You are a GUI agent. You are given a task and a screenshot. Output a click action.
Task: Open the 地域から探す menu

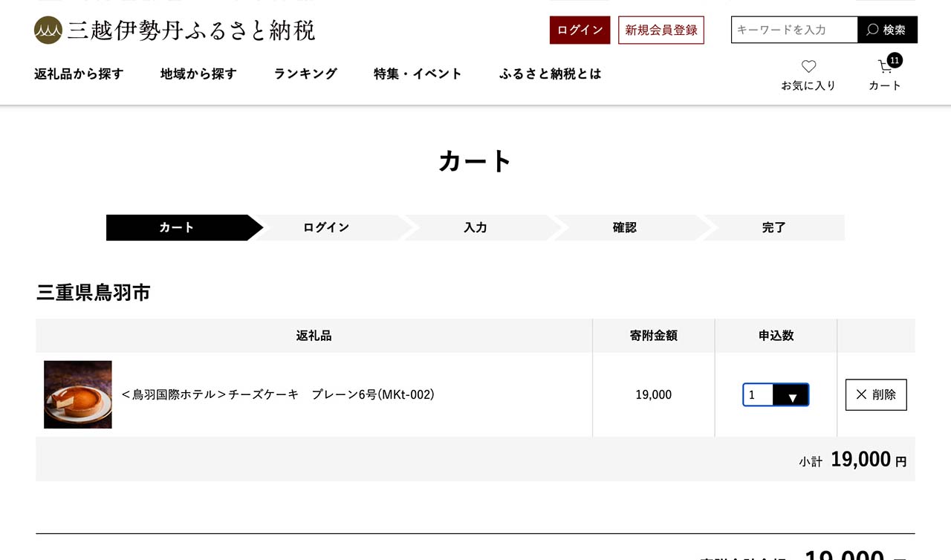198,74
